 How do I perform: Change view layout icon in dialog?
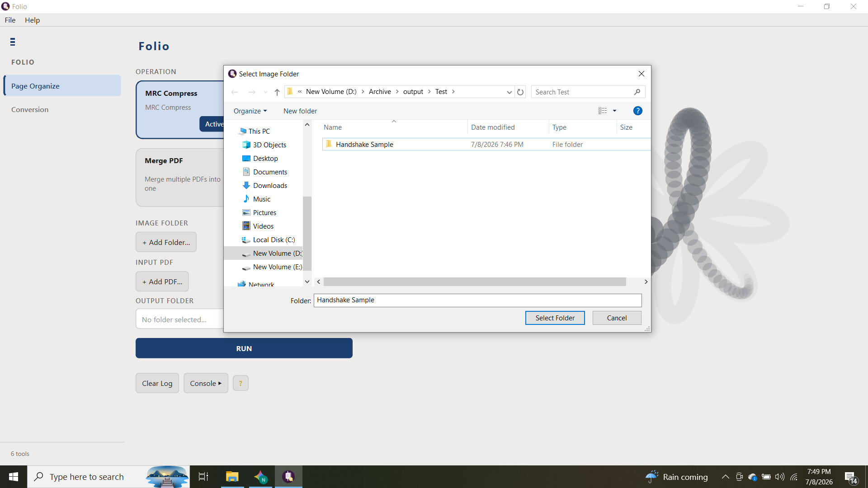[x=603, y=111]
